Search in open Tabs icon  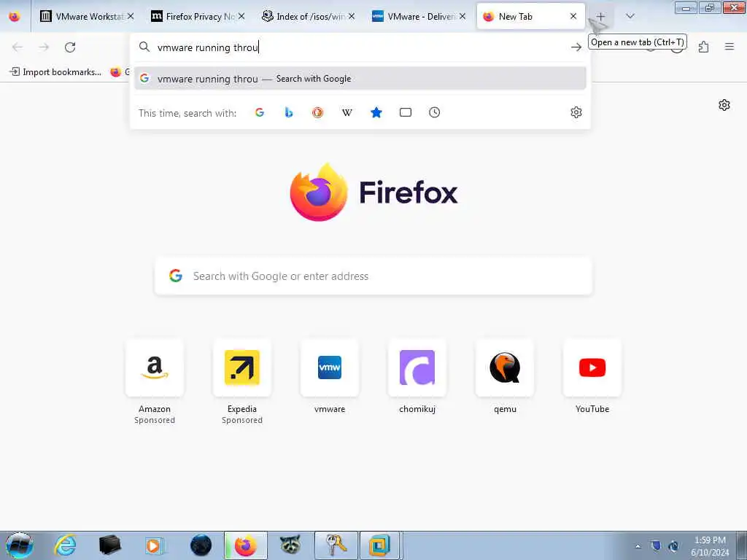[406, 112]
